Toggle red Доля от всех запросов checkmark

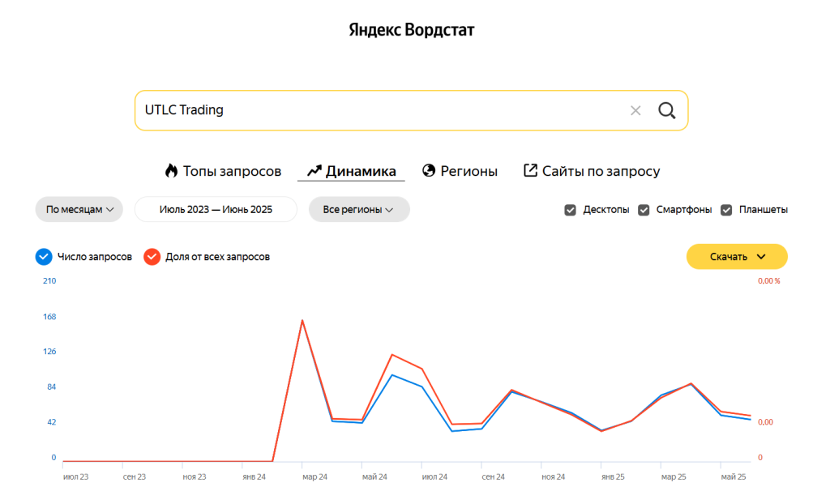(x=152, y=257)
